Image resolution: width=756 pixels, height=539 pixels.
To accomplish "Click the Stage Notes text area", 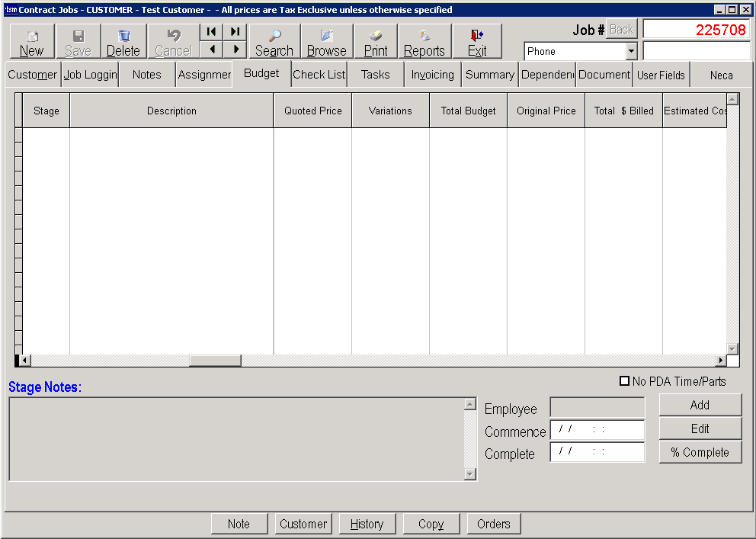I will 236,439.
